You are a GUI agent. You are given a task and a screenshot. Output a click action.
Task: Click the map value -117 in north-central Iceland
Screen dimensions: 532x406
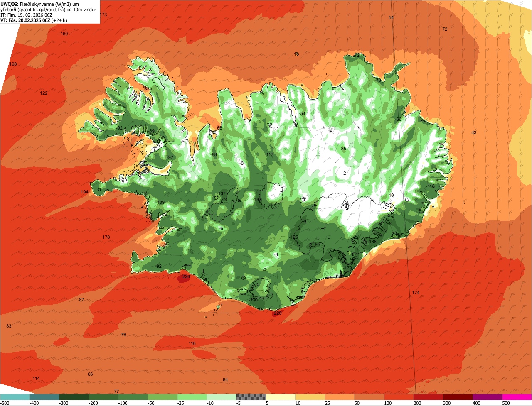tap(269, 155)
